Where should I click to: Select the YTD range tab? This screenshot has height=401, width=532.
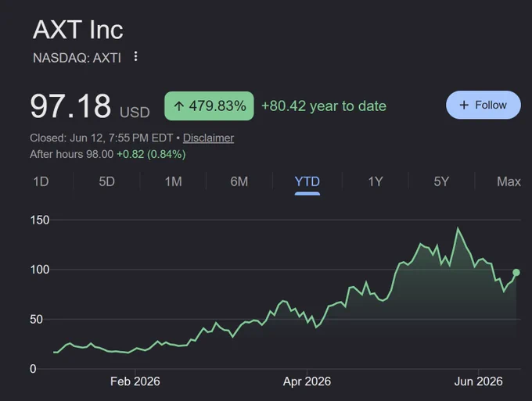coord(307,181)
